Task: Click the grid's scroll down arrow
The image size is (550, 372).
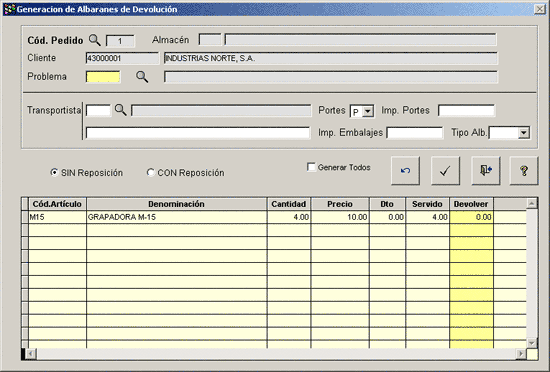Action: (x=532, y=343)
